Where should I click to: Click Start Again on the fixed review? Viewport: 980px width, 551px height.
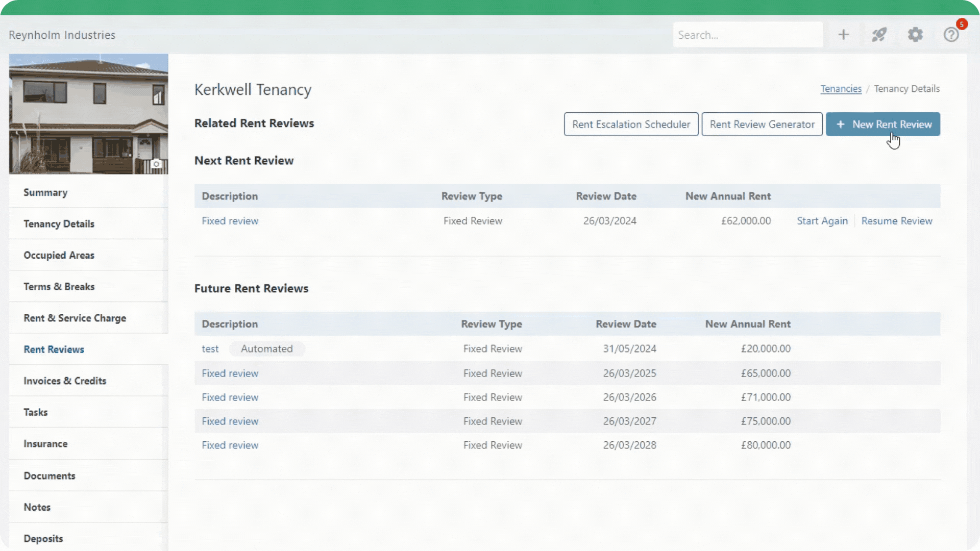pyautogui.click(x=822, y=220)
